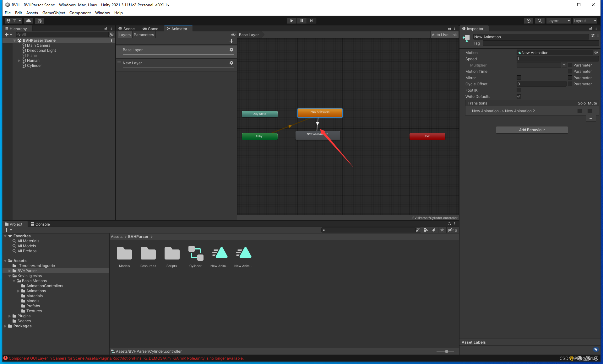603x364 pixels.
Task: Open the Layers dropdown
Action: (558, 21)
